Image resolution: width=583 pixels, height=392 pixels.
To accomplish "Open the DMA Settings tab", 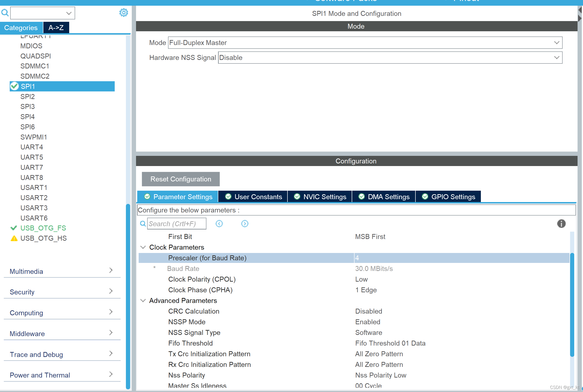I will coord(384,197).
